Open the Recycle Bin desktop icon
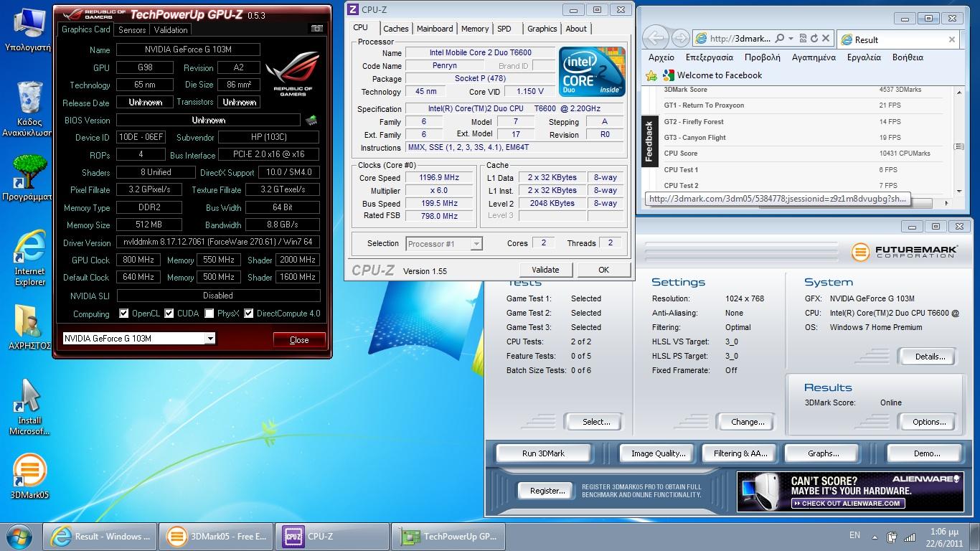This screenshot has height=551, width=980. coord(28,108)
